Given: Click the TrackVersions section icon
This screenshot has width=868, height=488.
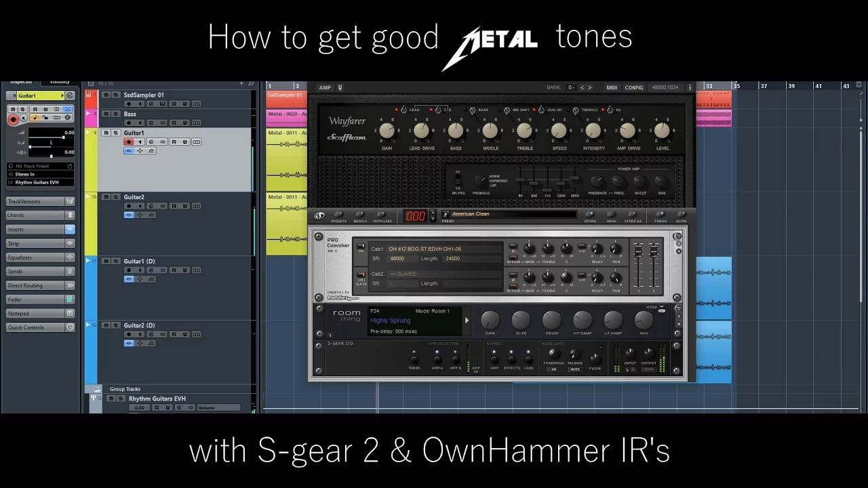Looking at the screenshot, I should point(70,201).
